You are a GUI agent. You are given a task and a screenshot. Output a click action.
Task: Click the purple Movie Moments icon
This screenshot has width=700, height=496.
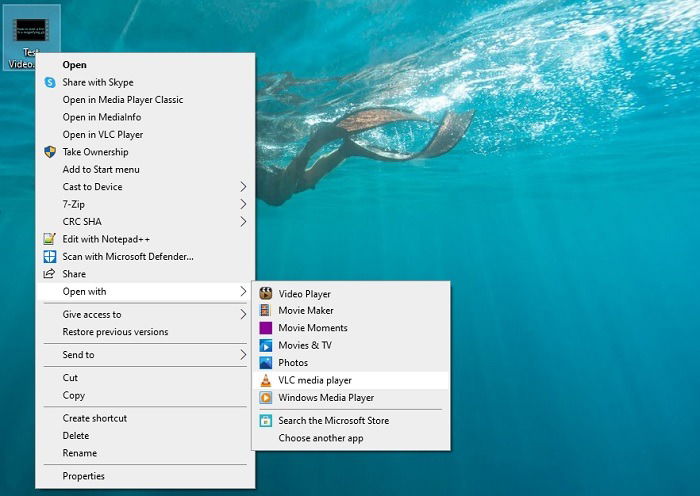[x=266, y=328]
